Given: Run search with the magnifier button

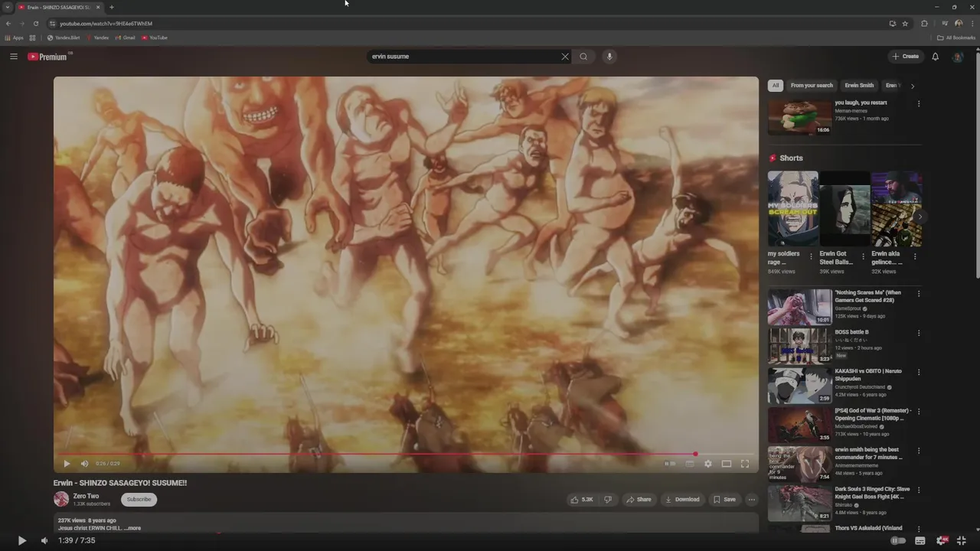Looking at the screenshot, I should click(x=583, y=57).
